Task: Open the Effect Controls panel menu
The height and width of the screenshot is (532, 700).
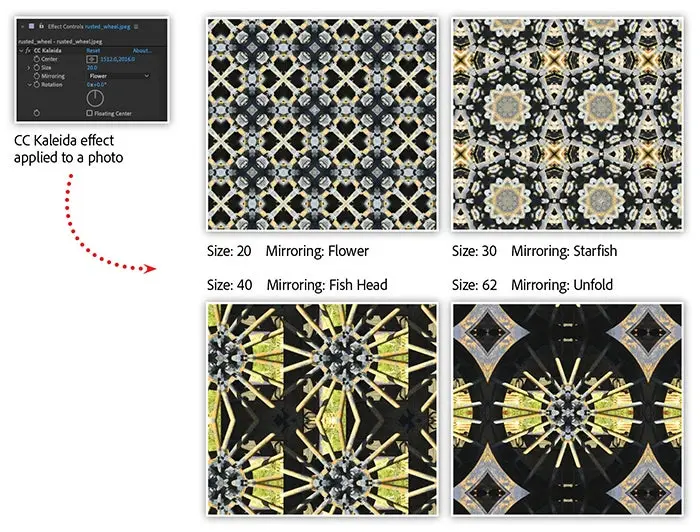Action: tap(136, 26)
